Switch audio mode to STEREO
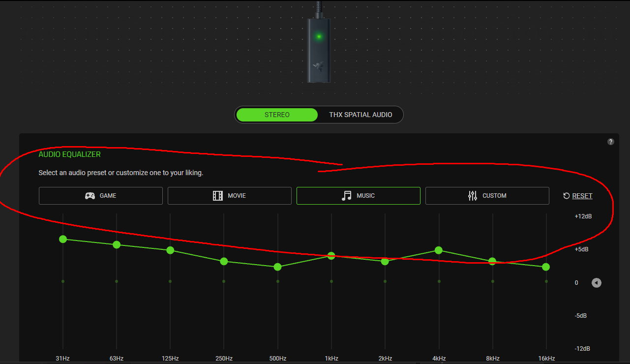 point(277,115)
